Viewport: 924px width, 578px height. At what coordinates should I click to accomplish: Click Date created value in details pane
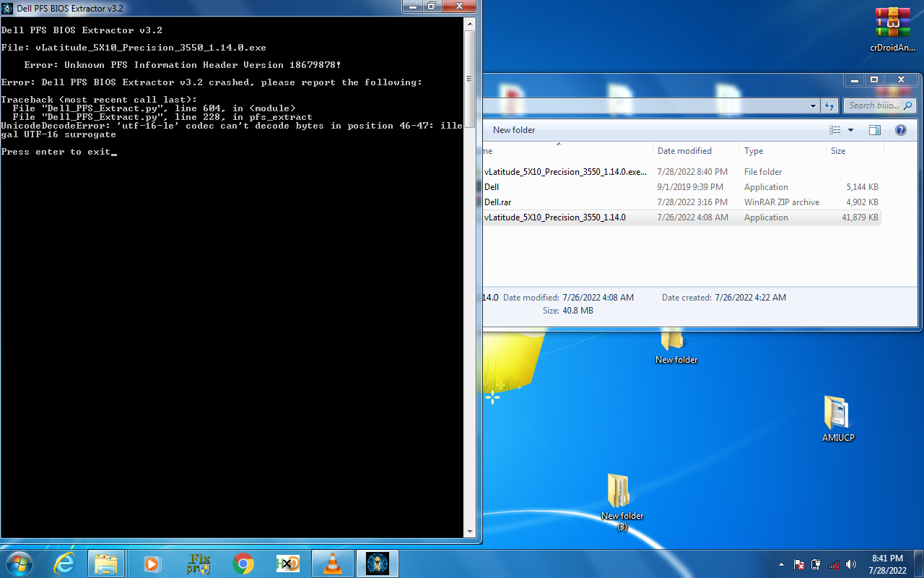[x=750, y=298]
